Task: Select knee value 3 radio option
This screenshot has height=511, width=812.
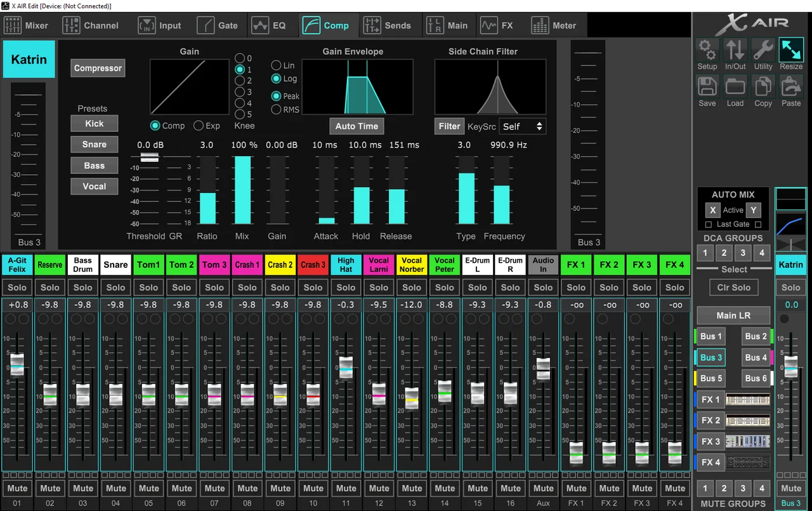Action: click(x=240, y=92)
